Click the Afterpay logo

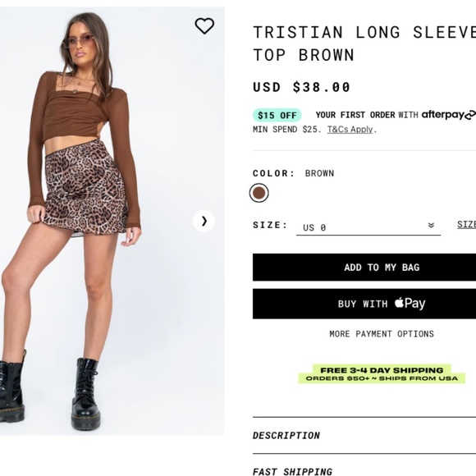[x=448, y=115]
